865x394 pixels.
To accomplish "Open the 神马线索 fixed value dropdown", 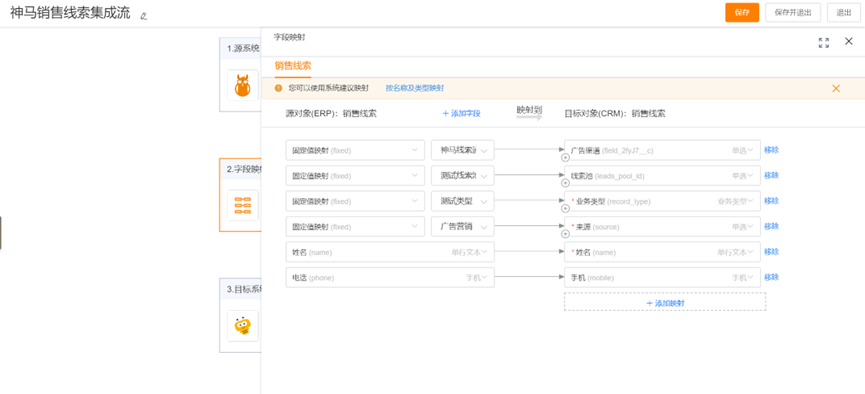I will pyautogui.click(x=463, y=150).
